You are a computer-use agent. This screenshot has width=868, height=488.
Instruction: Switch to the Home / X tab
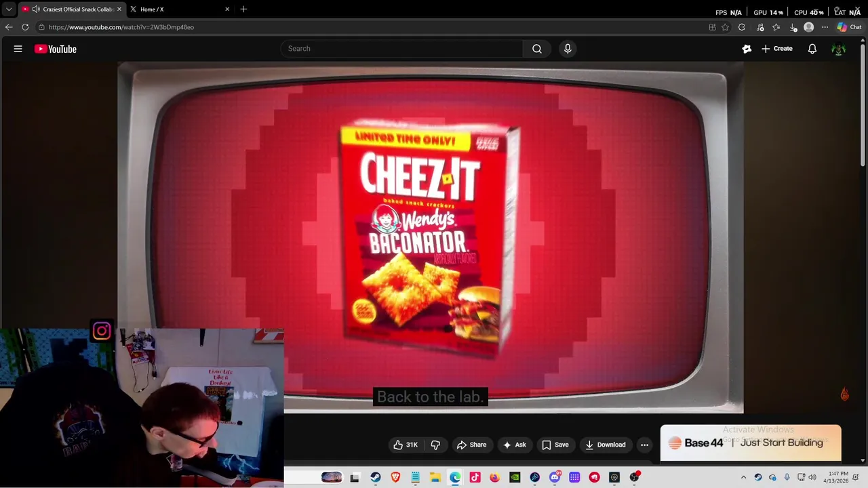(x=178, y=9)
